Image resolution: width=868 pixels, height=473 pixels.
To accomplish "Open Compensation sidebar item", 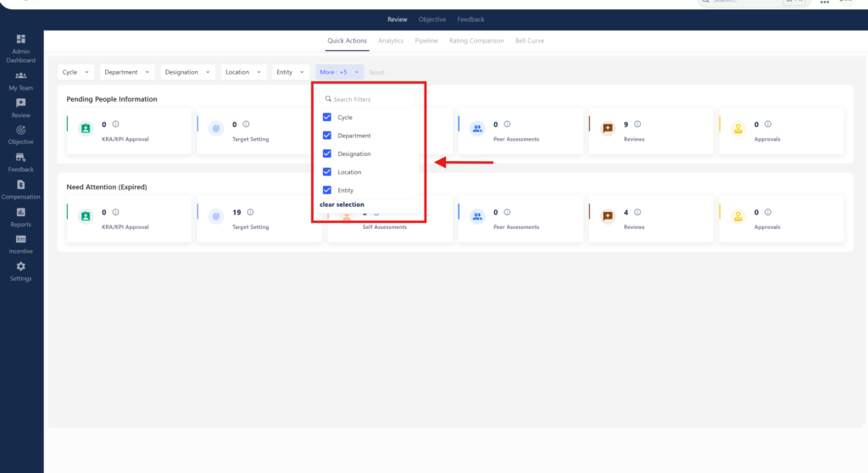I will (x=20, y=190).
